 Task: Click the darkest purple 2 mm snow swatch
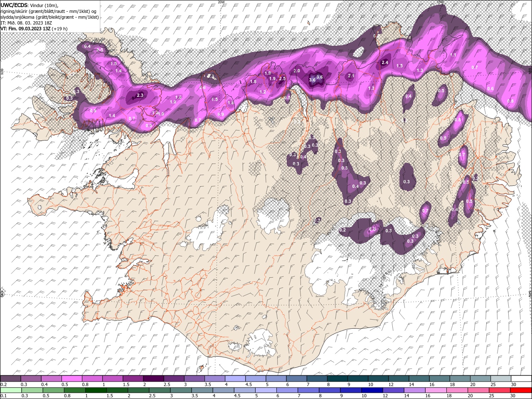coord(154,379)
